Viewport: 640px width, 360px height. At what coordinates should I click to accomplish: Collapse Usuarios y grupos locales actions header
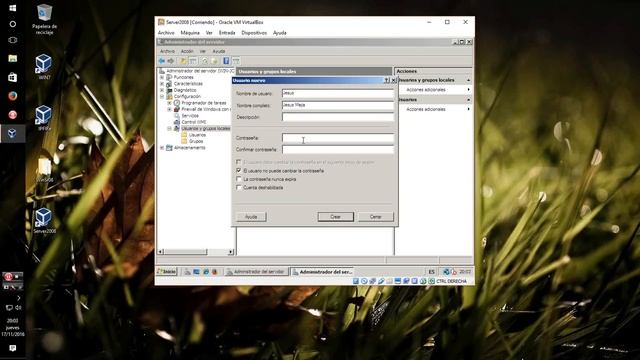(469, 80)
